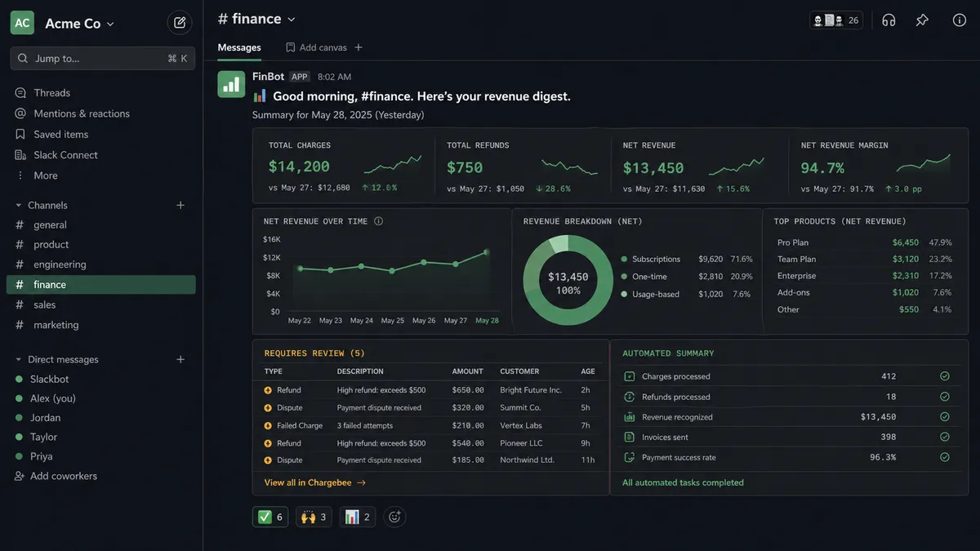
Task: Click the plus icon after Add canvas
Action: (x=359, y=47)
